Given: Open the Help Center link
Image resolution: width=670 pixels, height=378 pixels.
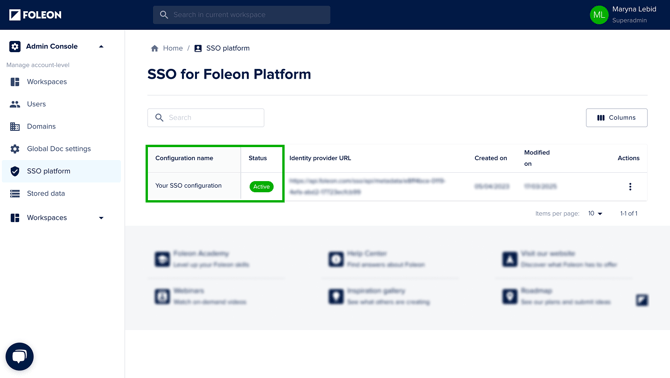Looking at the screenshot, I should [x=367, y=254].
